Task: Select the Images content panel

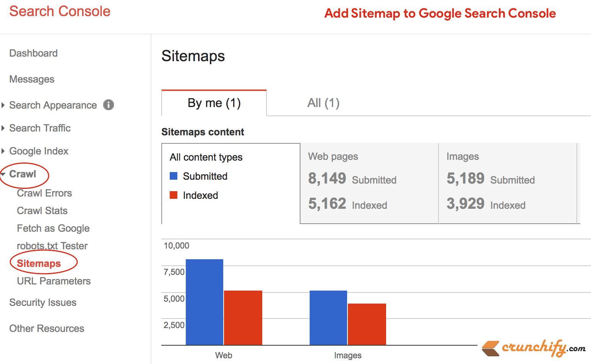Action: coord(508,184)
